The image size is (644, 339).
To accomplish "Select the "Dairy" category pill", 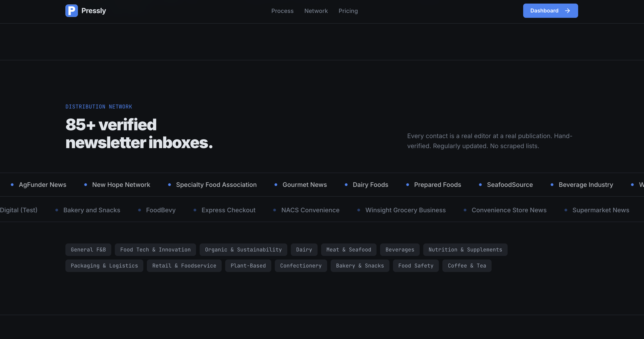I will (304, 249).
